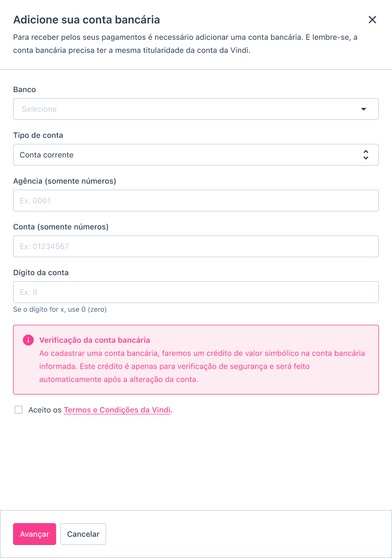Check the Aceito os Termos checkbox
Image resolution: width=392 pixels, height=558 pixels.
19,410
